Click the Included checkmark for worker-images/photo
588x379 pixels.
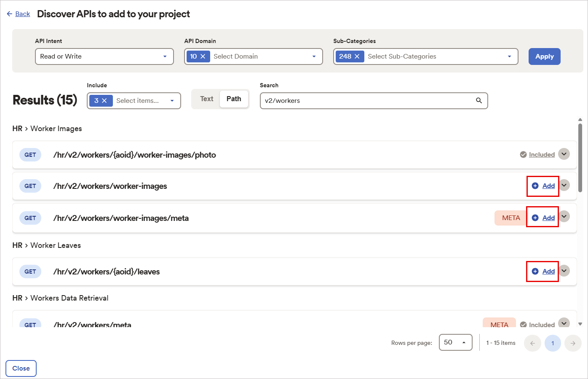tap(523, 155)
